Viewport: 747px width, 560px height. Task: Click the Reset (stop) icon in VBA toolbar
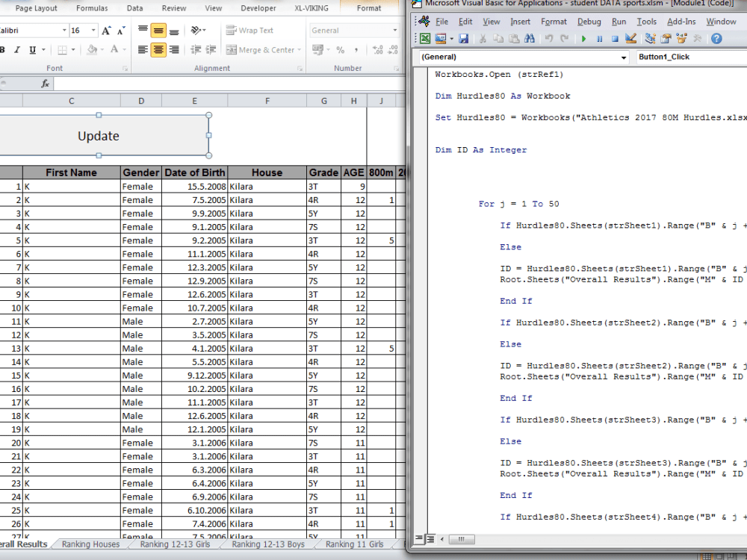pyautogui.click(x=613, y=40)
